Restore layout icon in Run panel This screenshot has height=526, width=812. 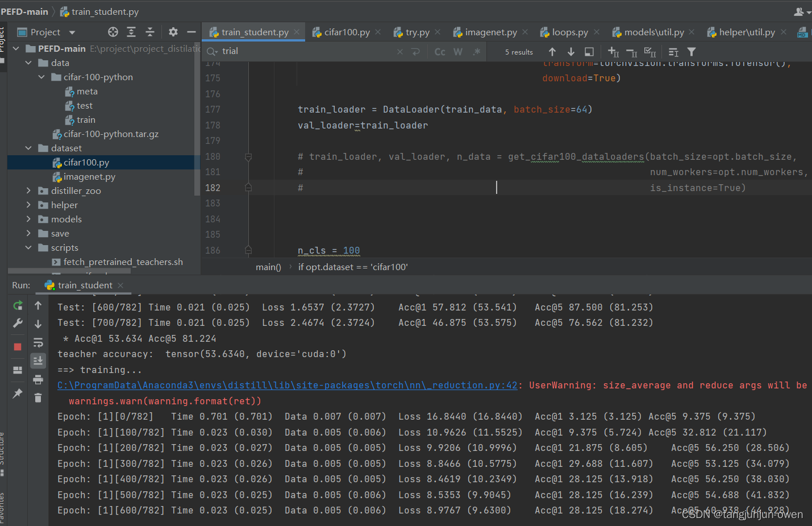18,370
